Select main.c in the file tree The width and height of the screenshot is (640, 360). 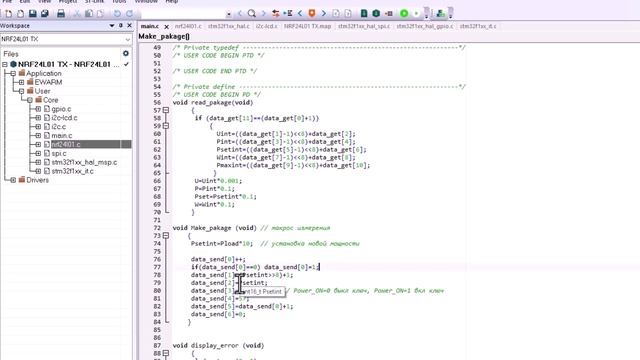62,136
